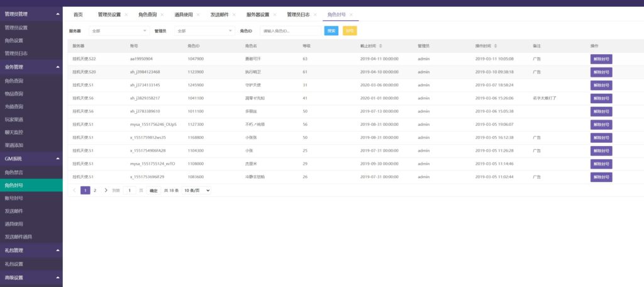Click 解除封号 for role ID 1123900
Screen dimensions: 644x287
pyautogui.click(x=601, y=72)
